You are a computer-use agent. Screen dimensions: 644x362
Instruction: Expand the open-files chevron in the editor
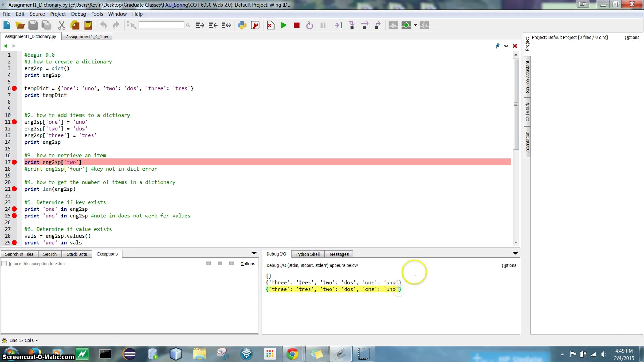click(x=506, y=46)
